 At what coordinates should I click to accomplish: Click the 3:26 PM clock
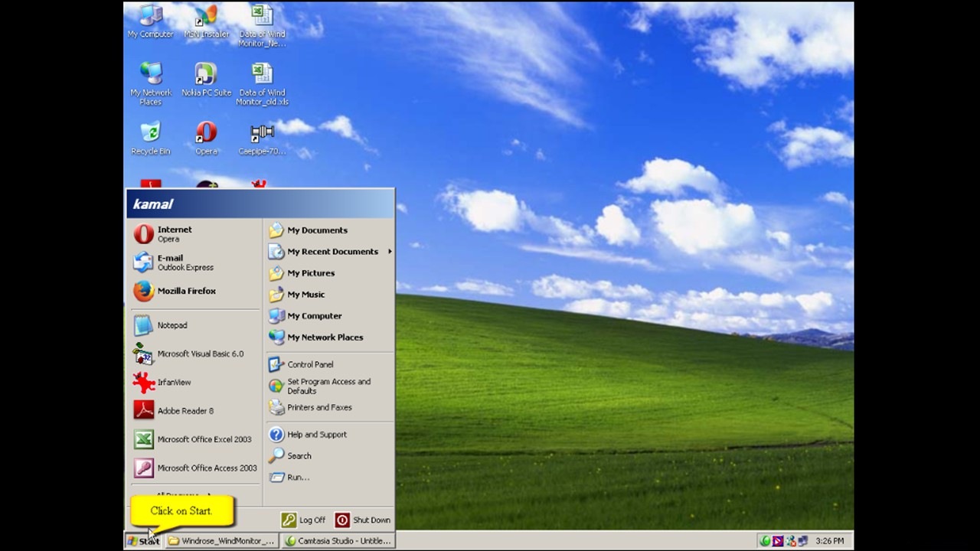click(x=830, y=541)
